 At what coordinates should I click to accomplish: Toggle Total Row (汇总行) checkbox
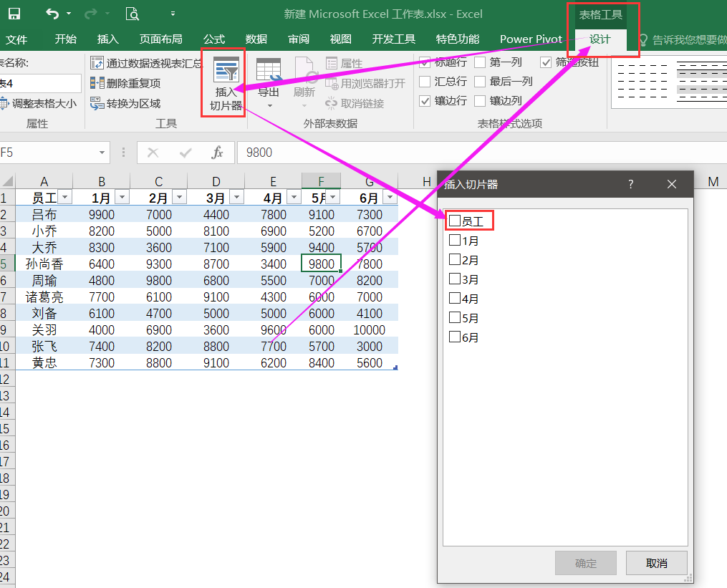(425, 82)
